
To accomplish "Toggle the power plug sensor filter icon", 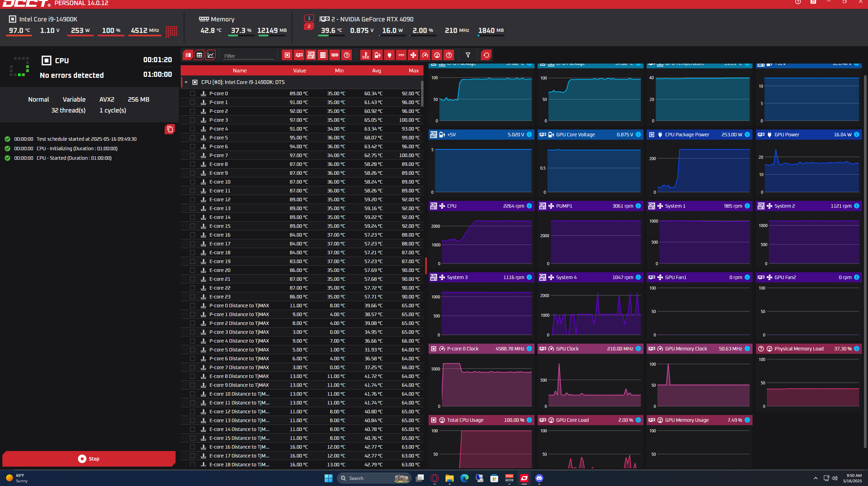I will (x=390, y=55).
